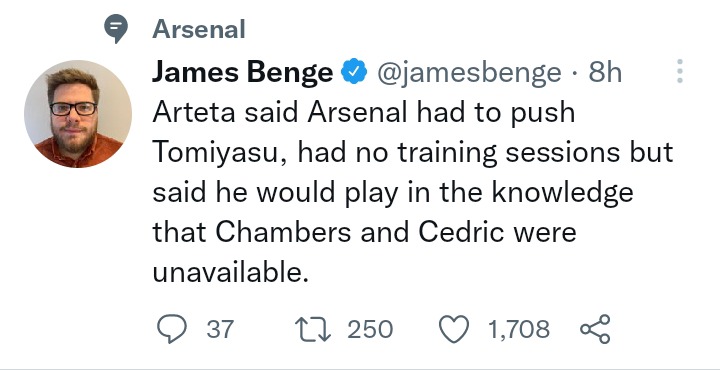Open the @jamesbenge handle link

pos(469,73)
